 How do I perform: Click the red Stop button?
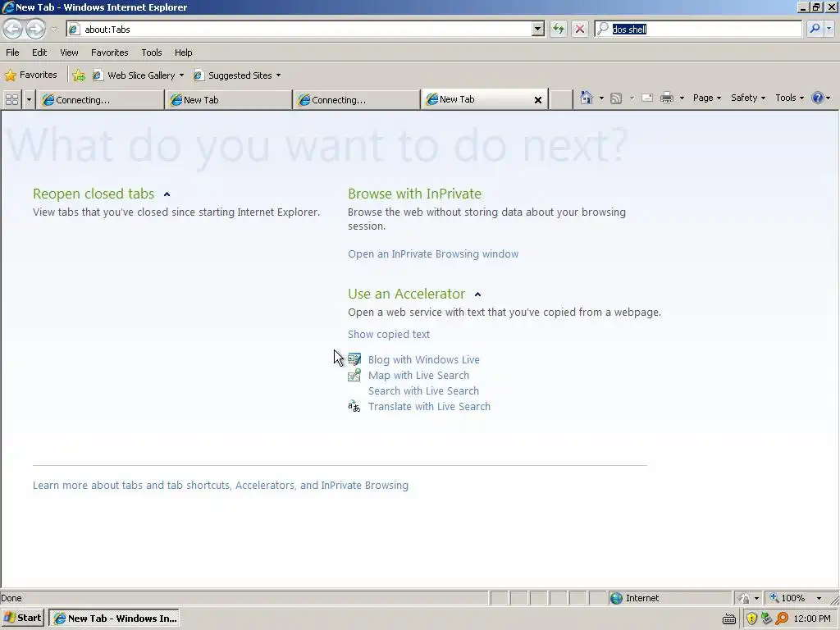click(x=580, y=29)
